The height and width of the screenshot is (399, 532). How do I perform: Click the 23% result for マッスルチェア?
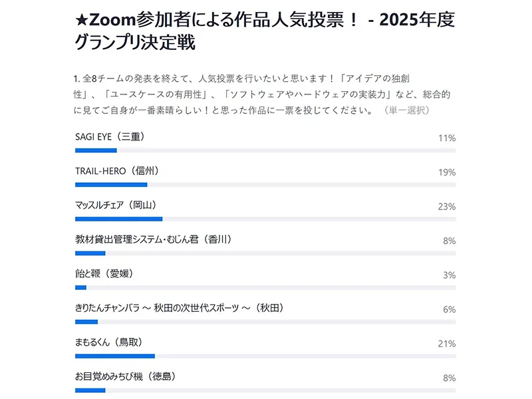click(x=446, y=207)
